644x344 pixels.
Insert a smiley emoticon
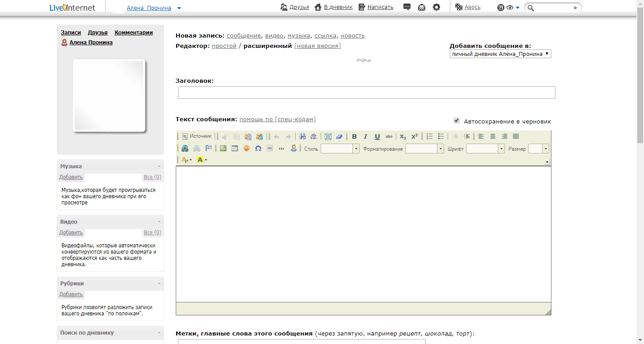[246, 149]
